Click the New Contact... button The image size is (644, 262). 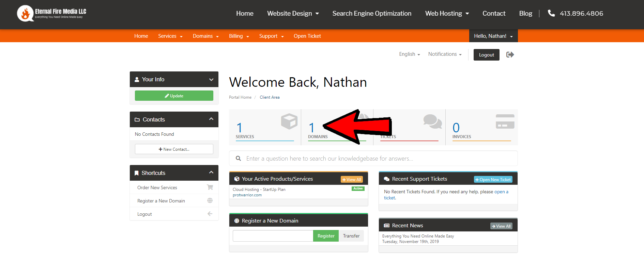[174, 149]
